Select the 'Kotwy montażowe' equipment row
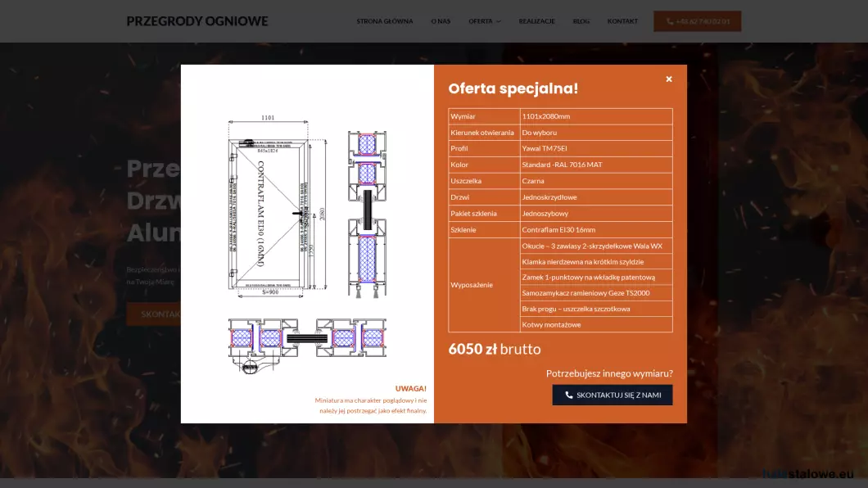Image resolution: width=868 pixels, height=488 pixels. point(596,325)
